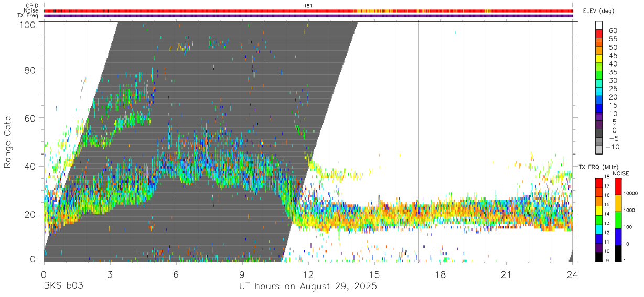Click hour 6 on the time axis
Screen dimensions: 644x297
coord(176,274)
